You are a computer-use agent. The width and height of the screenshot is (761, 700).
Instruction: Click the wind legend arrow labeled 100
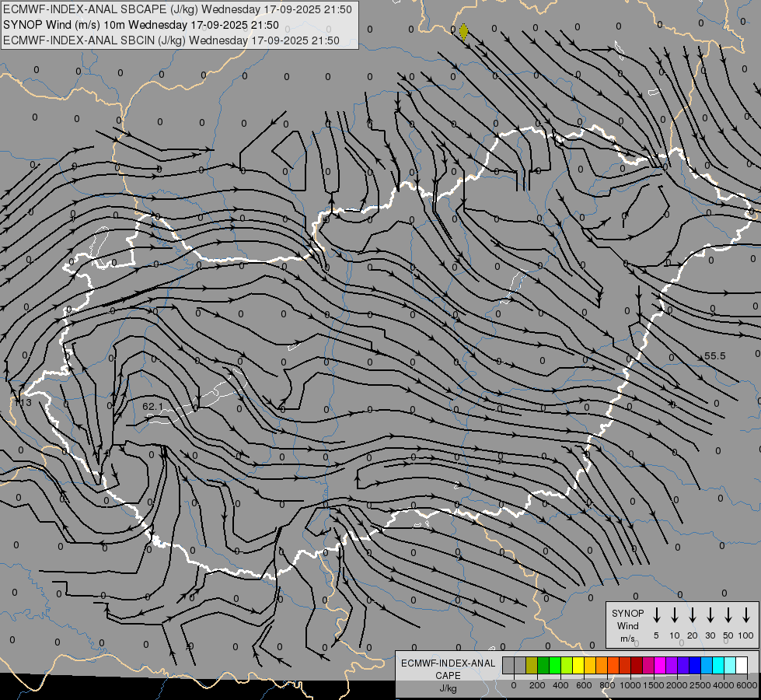click(x=746, y=615)
